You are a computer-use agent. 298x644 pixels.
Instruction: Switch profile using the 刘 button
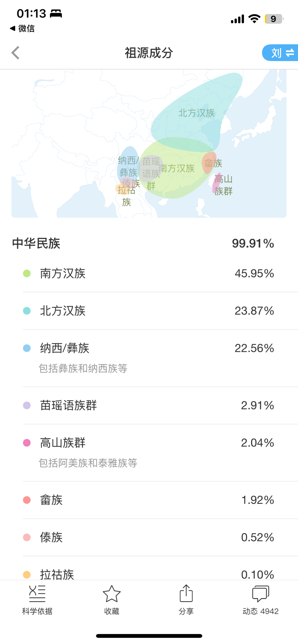(281, 53)
